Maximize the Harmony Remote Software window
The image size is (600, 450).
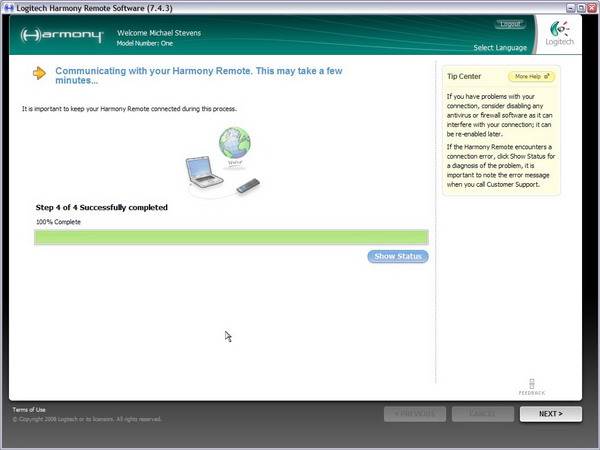pos(581,8)
